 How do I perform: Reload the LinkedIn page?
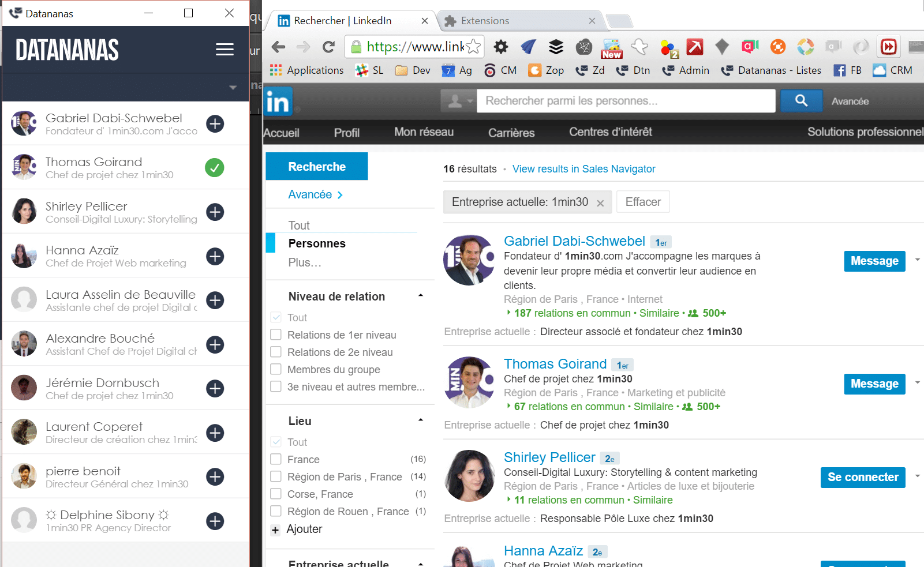328,47
